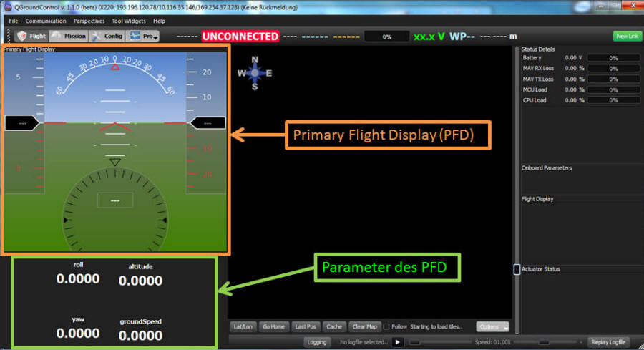Click the altitude value 0.0000
This screenshot has width=644, height=350.
click(x=140, y=281)
